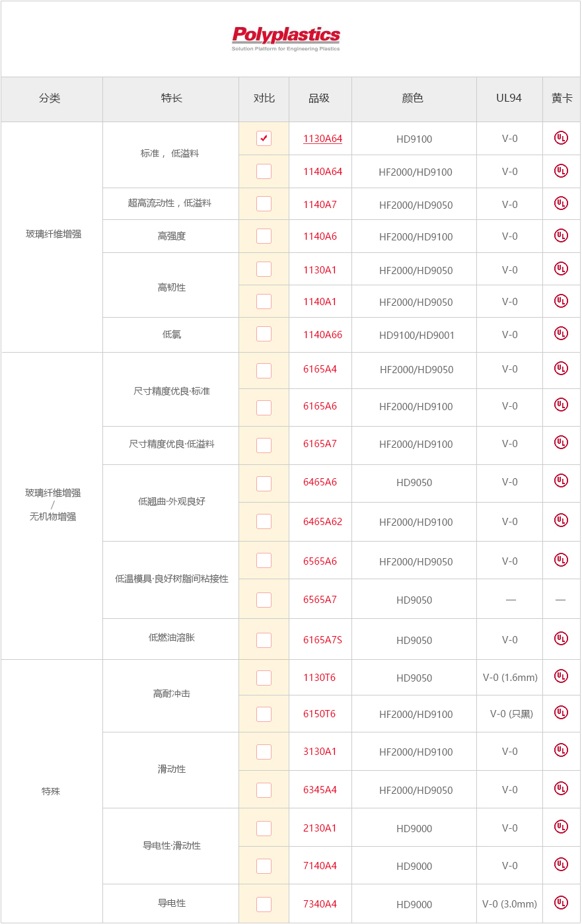Enable compare checkbox for 3130A1

(264, 752)
